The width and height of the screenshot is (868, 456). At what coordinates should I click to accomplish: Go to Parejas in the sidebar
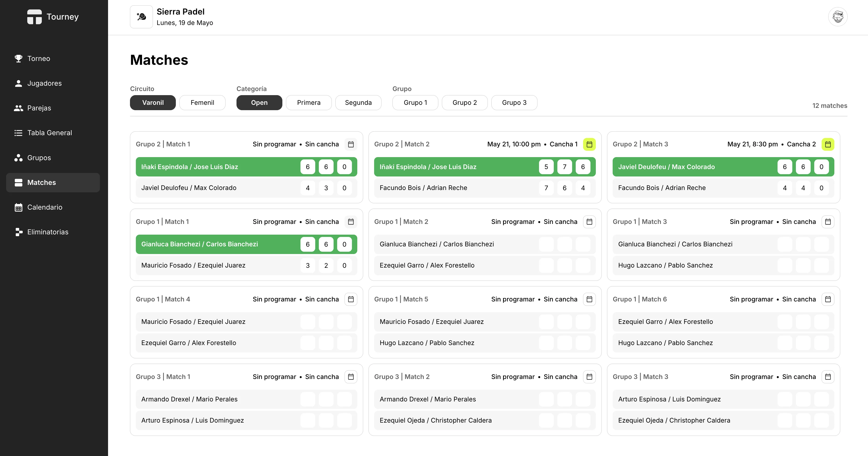tap(53, 108)
